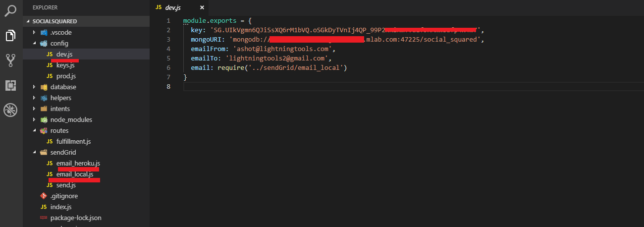This screenshot has height=227, width=644.
Task: Open the Source Control icon
Action: (11, 60)
